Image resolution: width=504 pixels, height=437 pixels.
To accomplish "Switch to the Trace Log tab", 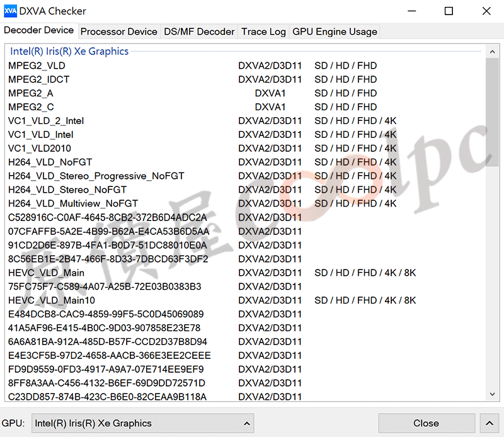I will coord(263,31).
